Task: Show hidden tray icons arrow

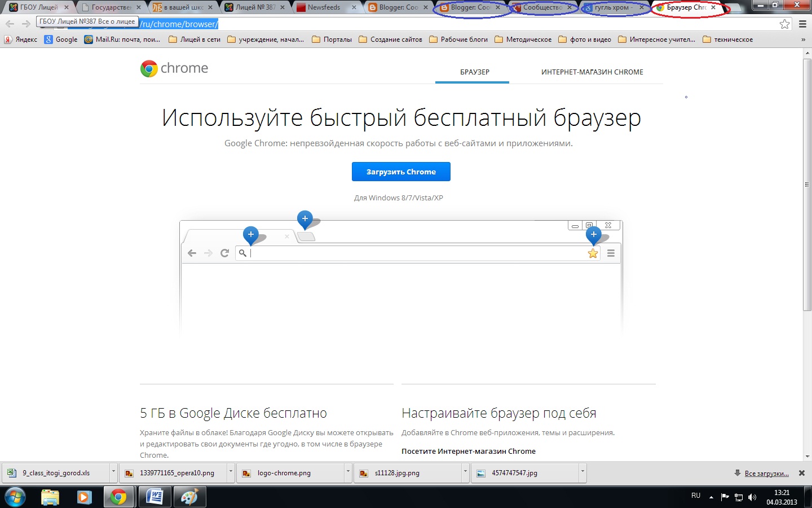Action: 711,497
